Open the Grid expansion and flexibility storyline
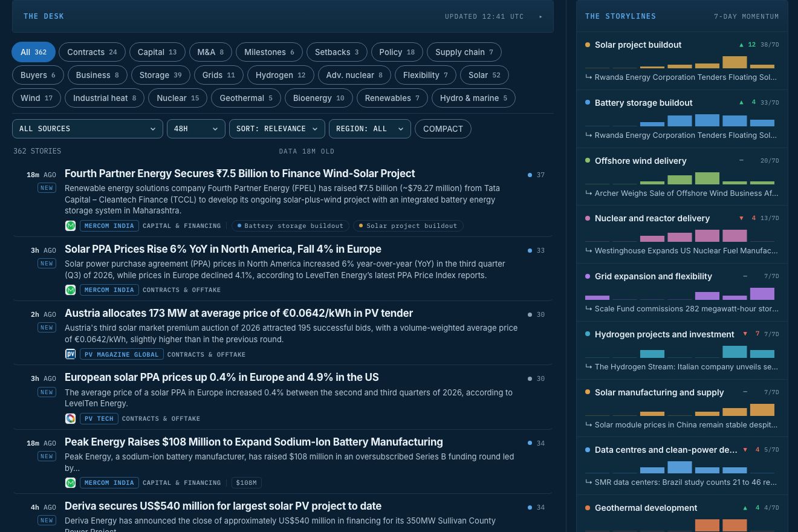The image size is (798, 532). pos(682,293)
